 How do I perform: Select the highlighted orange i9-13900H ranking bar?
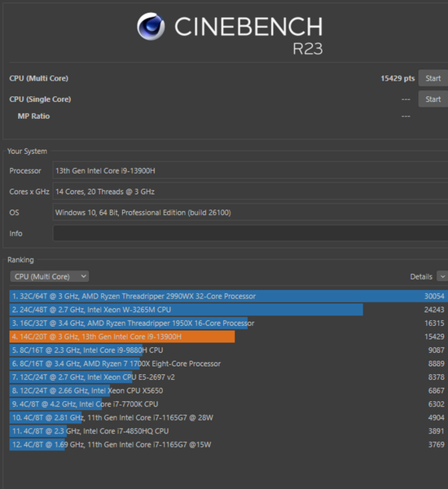(122, 337)
